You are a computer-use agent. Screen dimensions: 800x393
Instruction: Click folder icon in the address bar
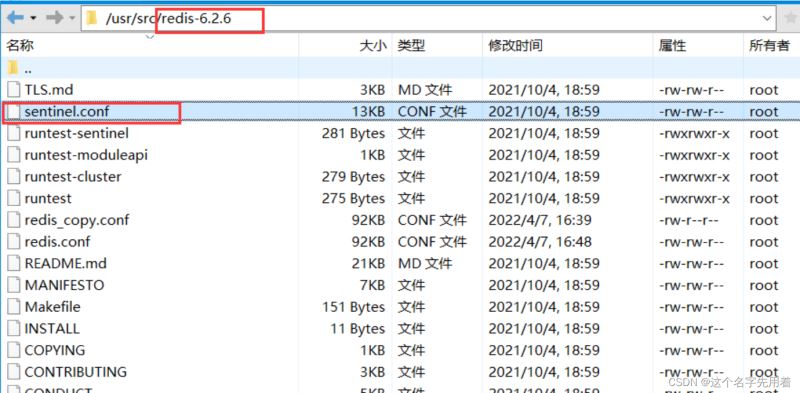(92, 19)
